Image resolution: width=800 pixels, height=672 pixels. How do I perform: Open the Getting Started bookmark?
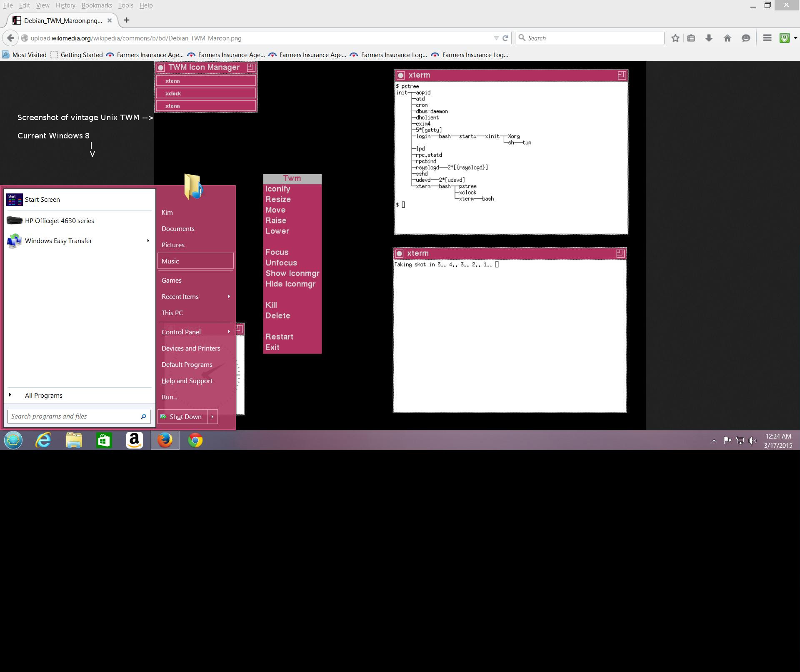[x=77, y=55]
